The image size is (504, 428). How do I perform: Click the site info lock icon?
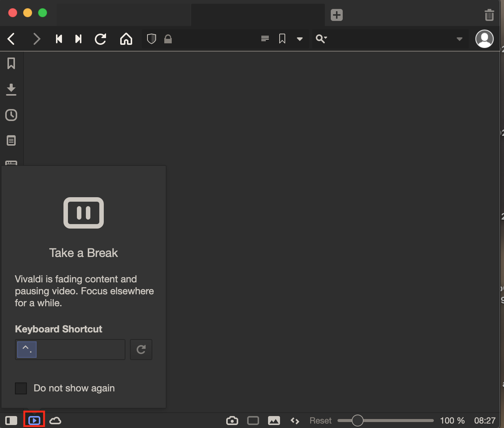[168, 39]
